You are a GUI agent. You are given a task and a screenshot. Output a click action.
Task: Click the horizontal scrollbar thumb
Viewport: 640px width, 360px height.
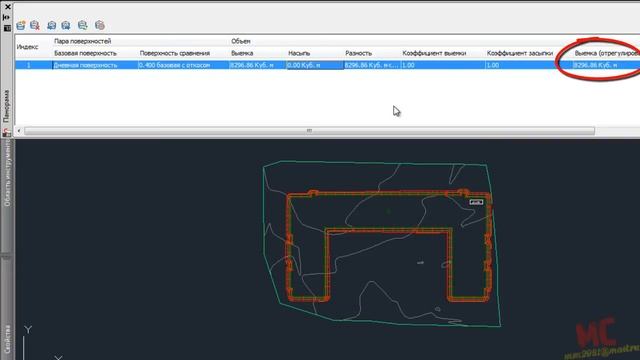click(309, 131)
